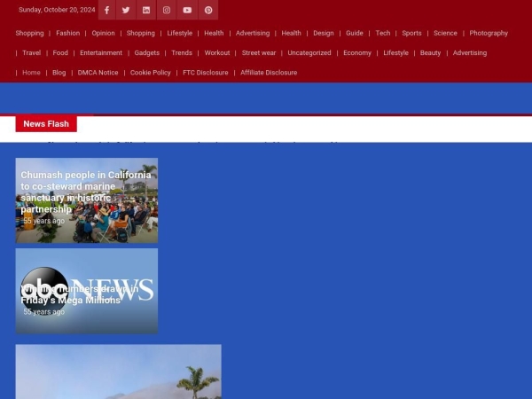
Task: Open the FTC Disclosure page
Action: (x=206, y=73)
